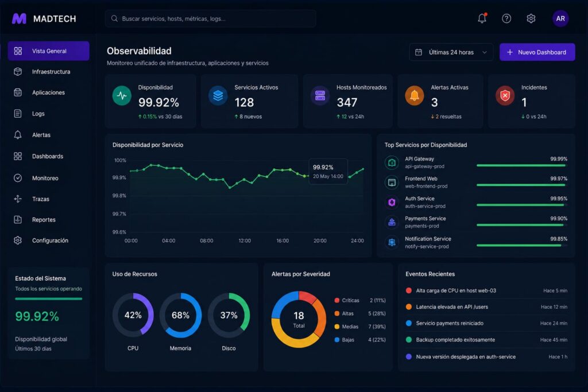Click the API Gateway availability bar
The image size is (588, 392).
click(x=521, y=165)
